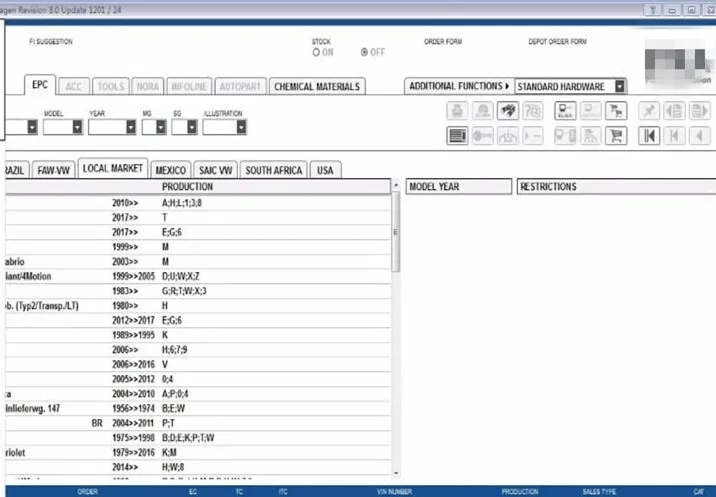Screen dimensions: 716x497
Task: Click the RESTRICTIONS column header
Action: click(616, 186)
